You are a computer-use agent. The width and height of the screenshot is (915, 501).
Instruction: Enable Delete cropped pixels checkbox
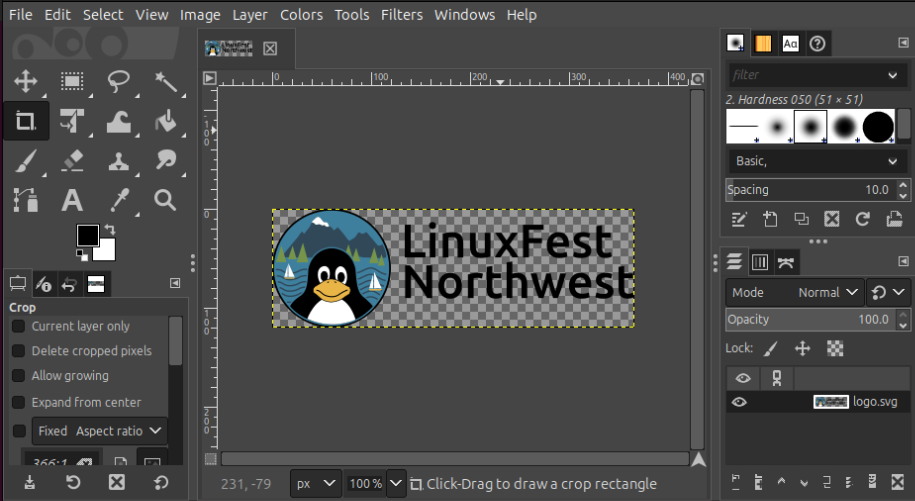click(x=19, y=351)
